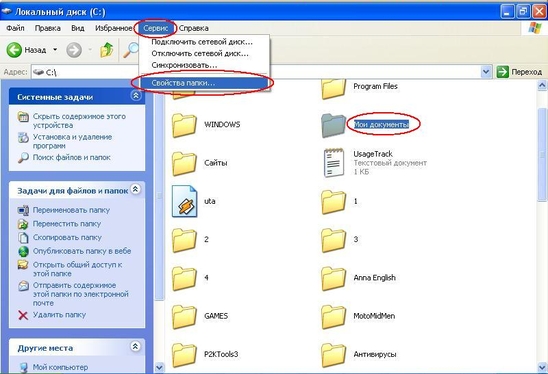Click Переименовать папку link
The height and width of the screenshot is (374, 548).
point(71,210)
